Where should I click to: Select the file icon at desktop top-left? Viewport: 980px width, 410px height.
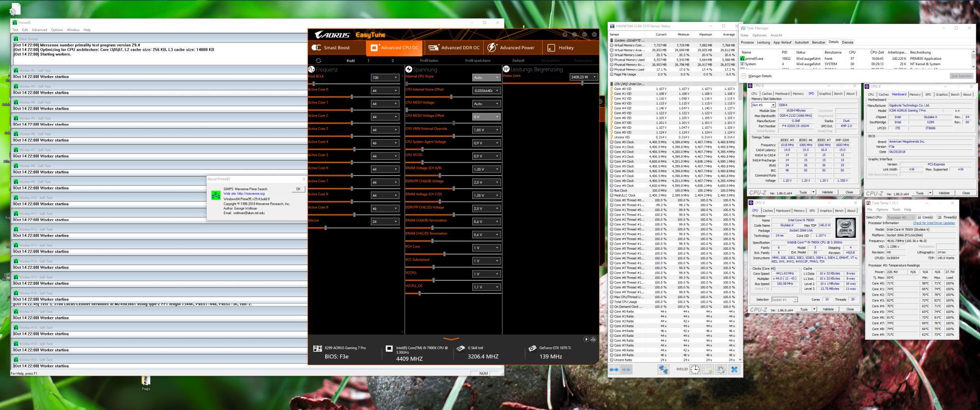tap(15, 9)
